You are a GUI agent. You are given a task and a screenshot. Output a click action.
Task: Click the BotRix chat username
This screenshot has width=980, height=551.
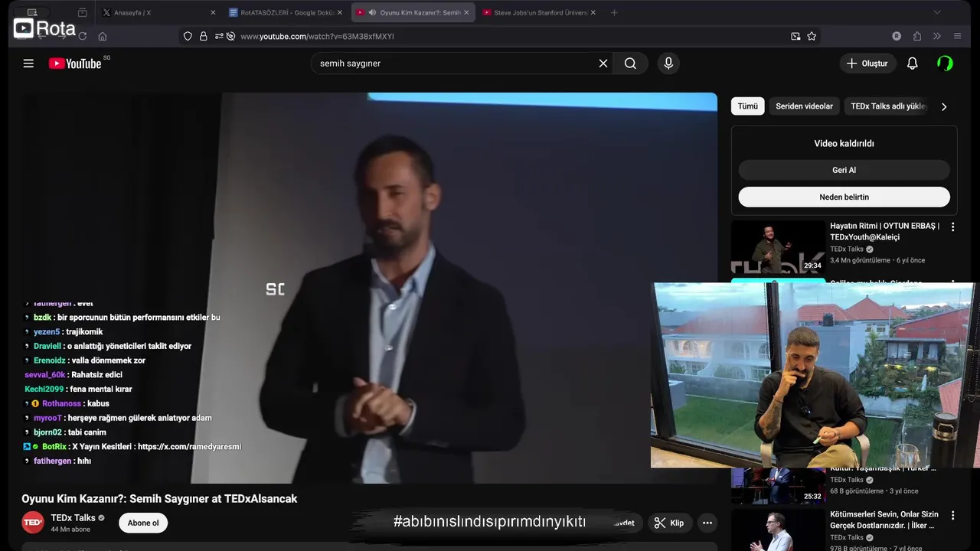click(54, 447)
